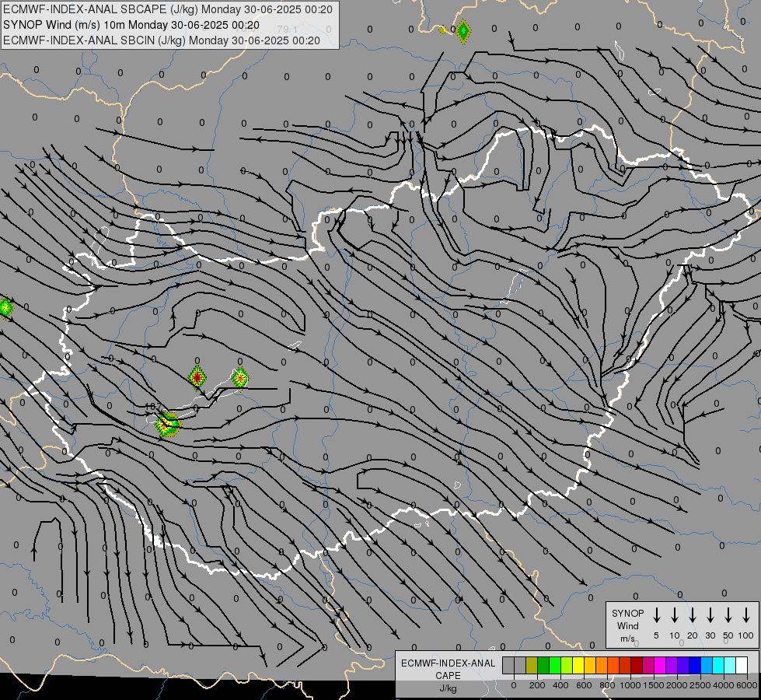Image resolution: width=761 pixels, height=700 pixels.
Task: Click the 100 m/s wind arrow in legend
Action: [746, 615]
